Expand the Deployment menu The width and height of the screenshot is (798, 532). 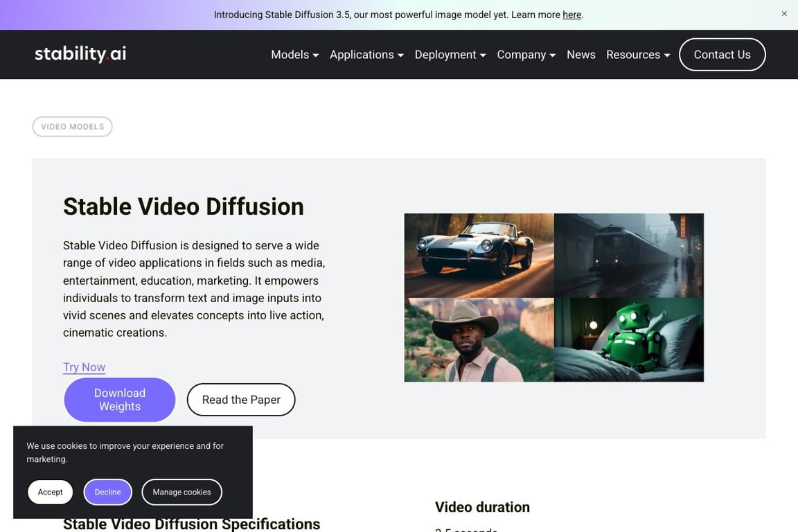(x=450, y=55)
